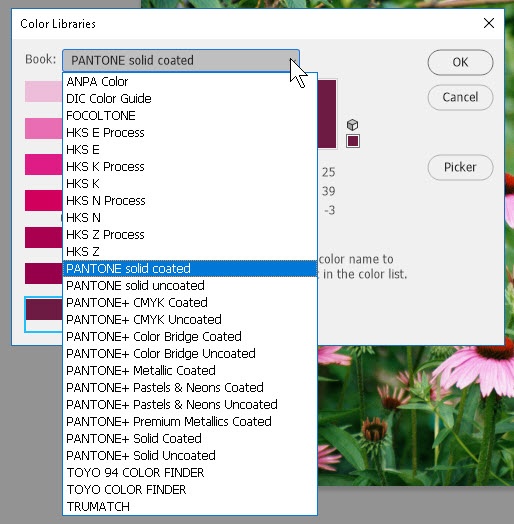Select the HKS Z book
Screen dimensions: 514x524
pyautogui.click(x=190, y=252)
